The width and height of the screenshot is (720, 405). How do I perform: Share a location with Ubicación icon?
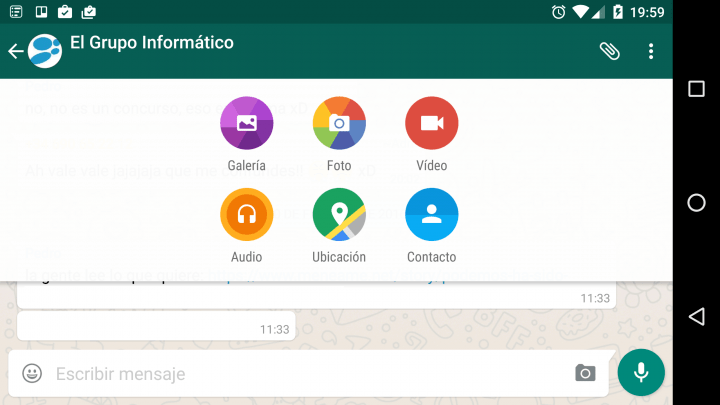point(339,214)
